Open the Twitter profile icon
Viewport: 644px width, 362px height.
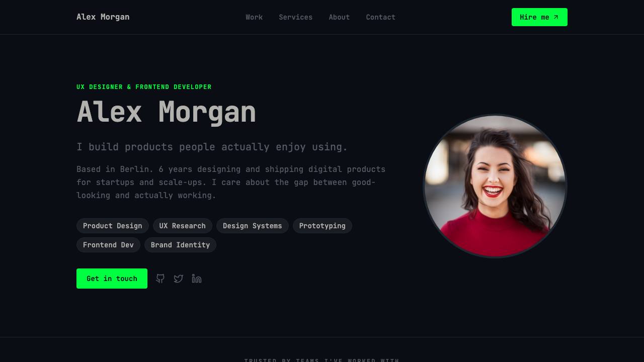(179, 279)
